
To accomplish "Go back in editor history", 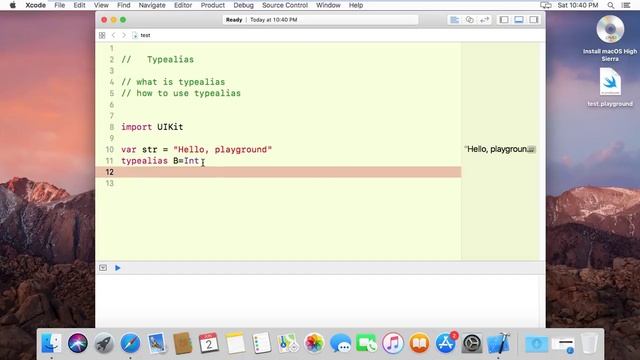I will pos(113,36).
